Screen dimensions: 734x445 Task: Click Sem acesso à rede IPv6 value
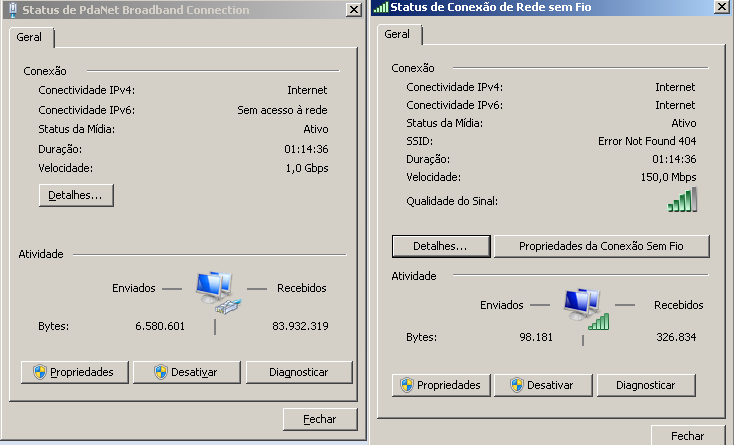tap(282, 110)
